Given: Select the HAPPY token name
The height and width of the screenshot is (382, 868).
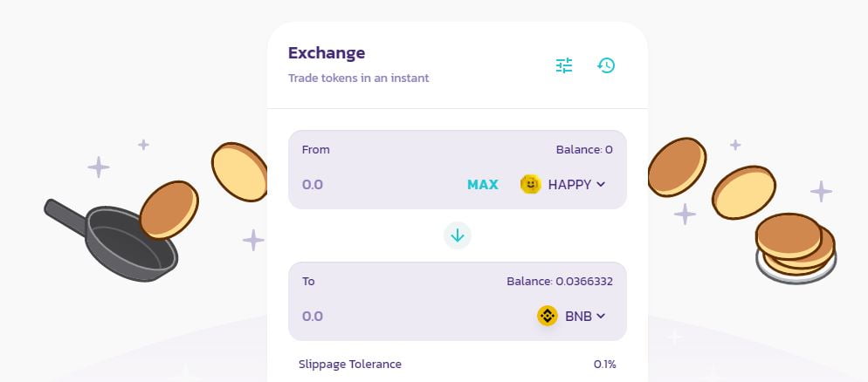Looking at the screenshot, I should [x=569, y=184].
